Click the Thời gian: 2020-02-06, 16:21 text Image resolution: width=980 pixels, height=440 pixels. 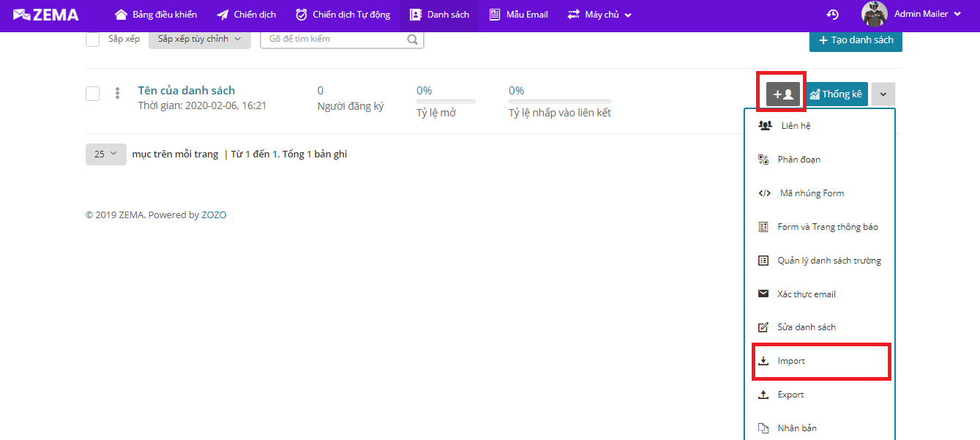pos(202,106)
